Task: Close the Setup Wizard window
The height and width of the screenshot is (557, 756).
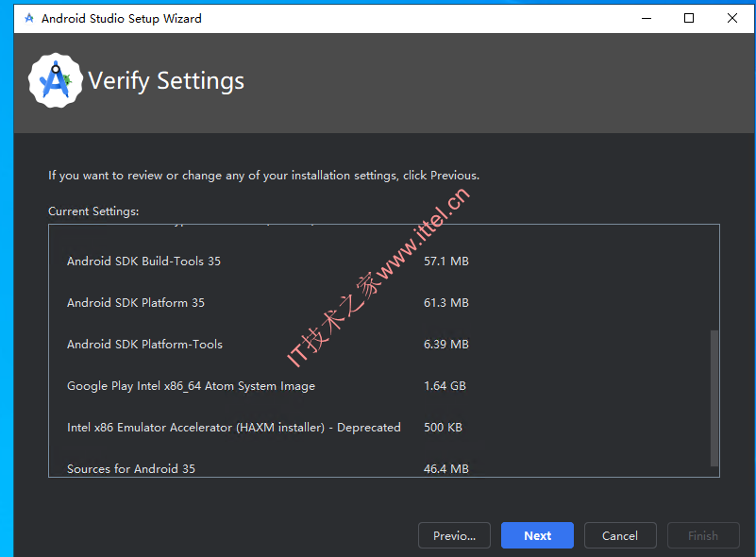Action: (x=731, y=18)
